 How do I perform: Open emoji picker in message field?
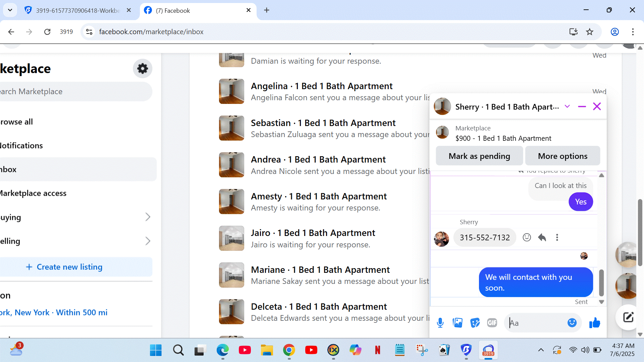[572, 323]
